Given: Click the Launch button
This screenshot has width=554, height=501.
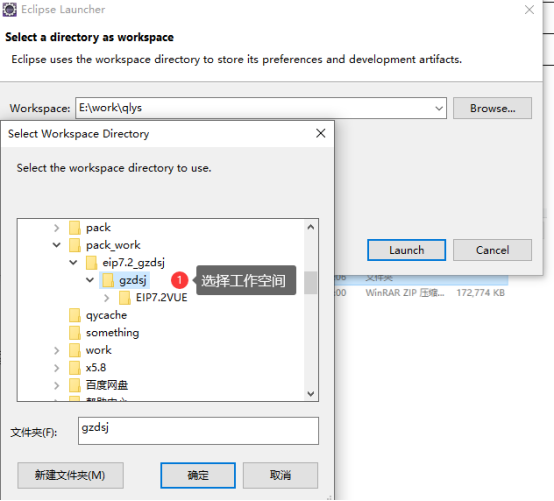Looking at the screenshot, I should click(406, 250).
